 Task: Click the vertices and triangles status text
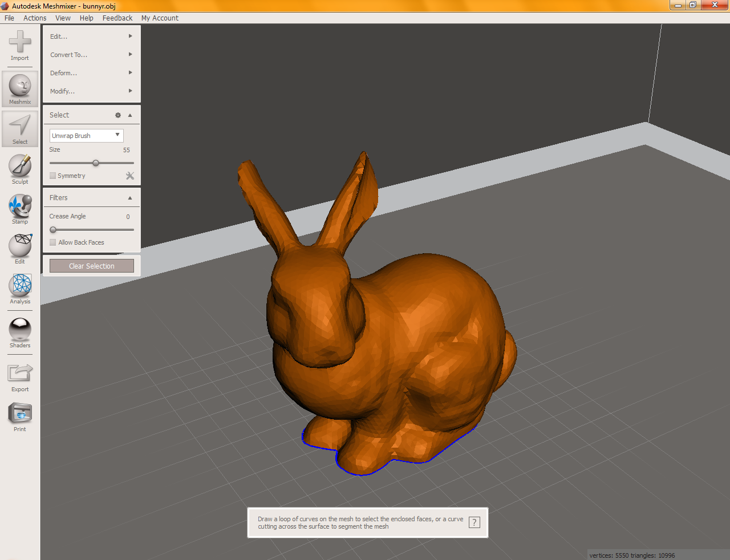click(x=632, y=555)
